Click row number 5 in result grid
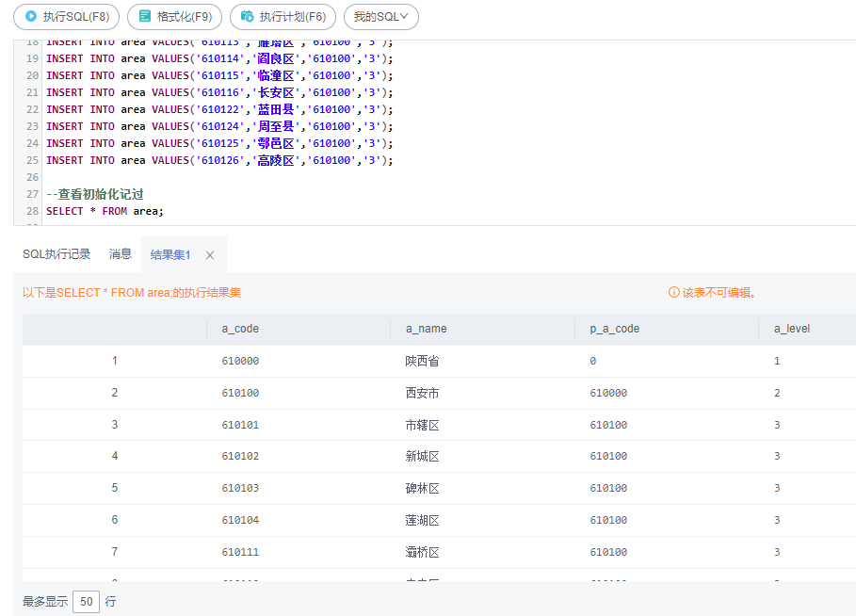The height and width of the screenshot is (616, 856). (x=115, y=488)
